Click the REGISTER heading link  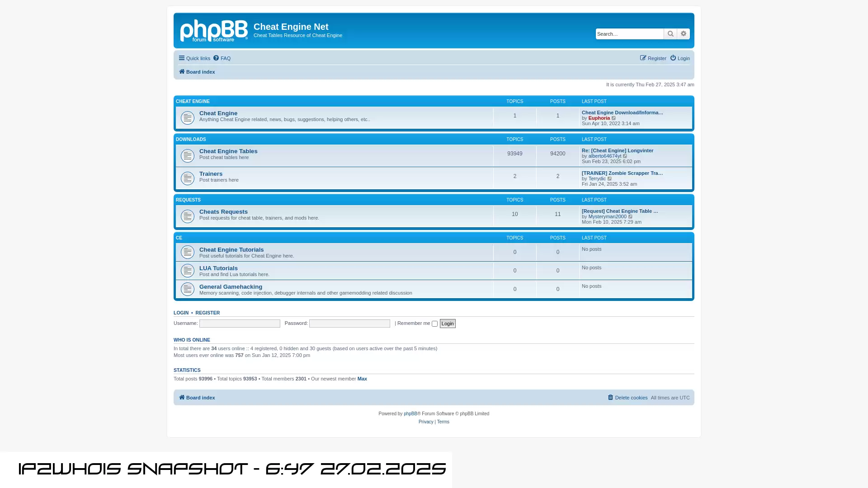(208, 313)
